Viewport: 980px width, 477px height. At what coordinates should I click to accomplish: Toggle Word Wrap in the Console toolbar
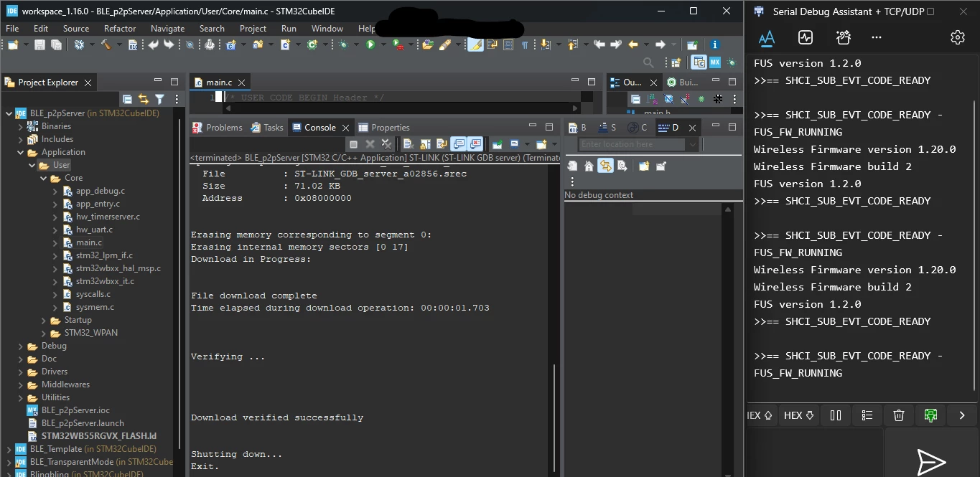(442, 144)
